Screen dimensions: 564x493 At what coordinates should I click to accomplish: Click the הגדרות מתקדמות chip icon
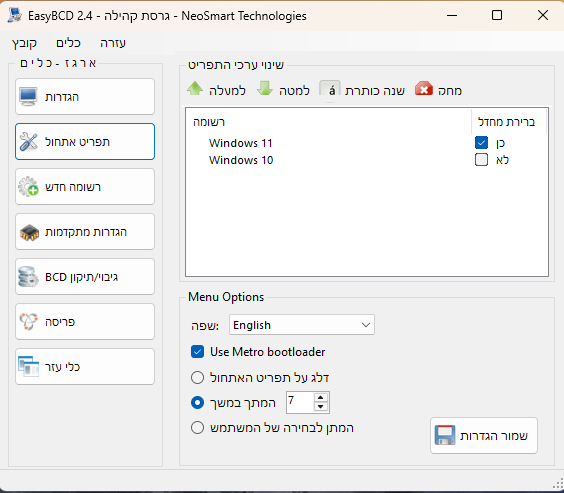tap(29, 232)
